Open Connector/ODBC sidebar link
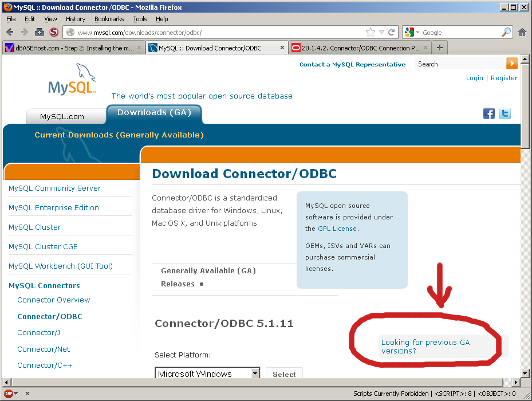 50,316
